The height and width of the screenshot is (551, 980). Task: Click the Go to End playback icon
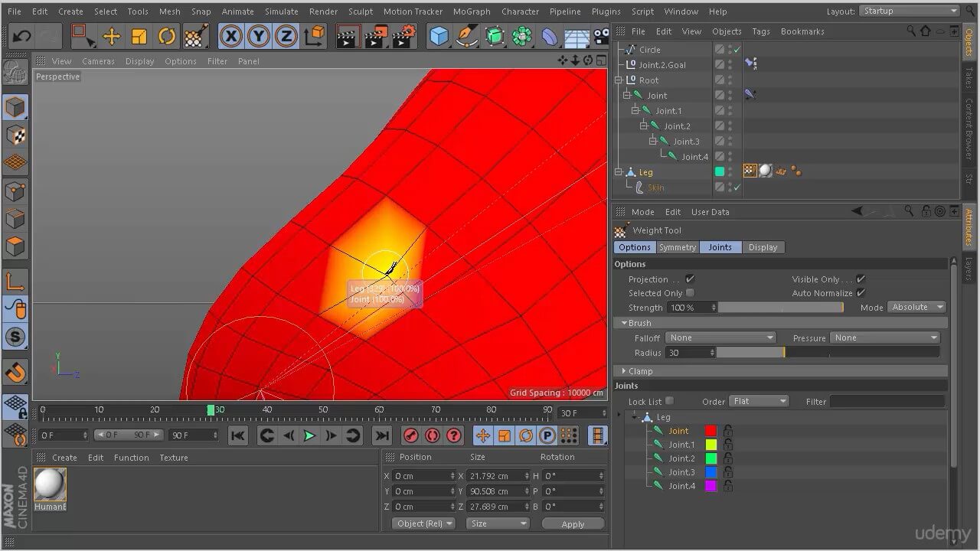[381, 435]
